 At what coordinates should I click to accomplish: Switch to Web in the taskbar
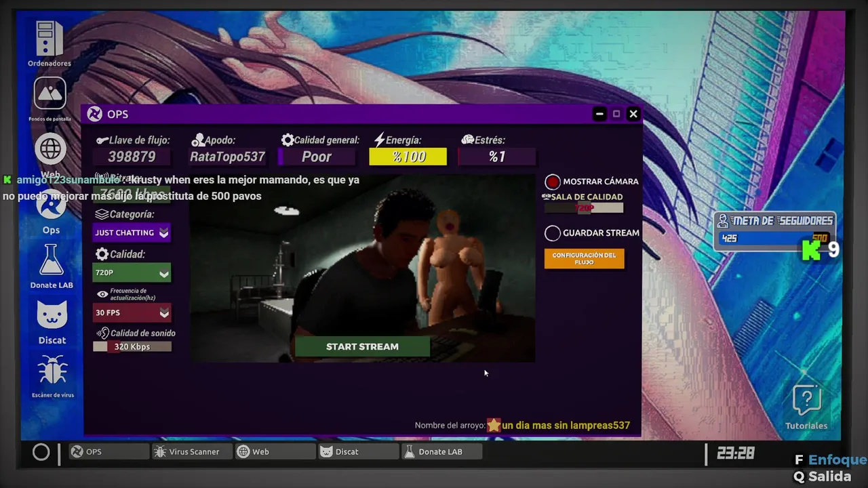(275, 451)
